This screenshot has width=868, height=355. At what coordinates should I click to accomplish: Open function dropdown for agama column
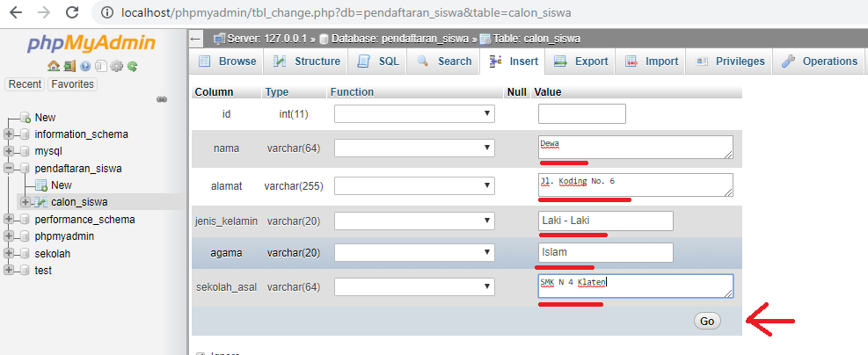click(x=414, y=253)
